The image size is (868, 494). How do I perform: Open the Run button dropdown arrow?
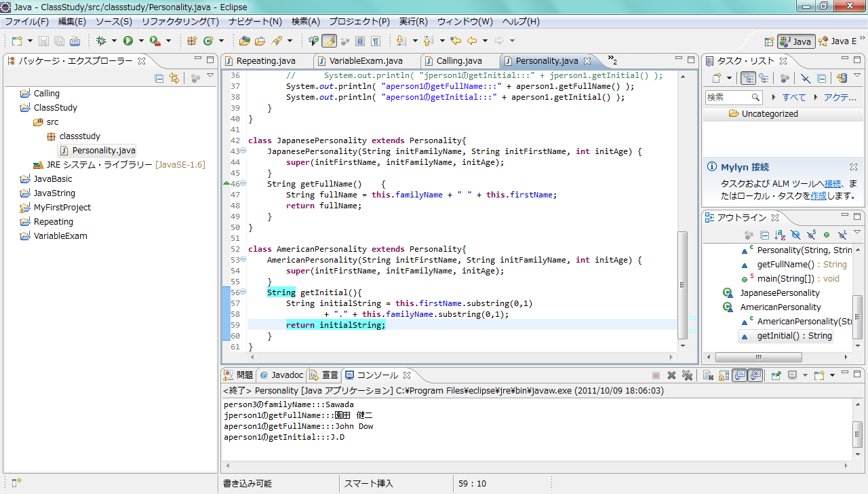141,41
